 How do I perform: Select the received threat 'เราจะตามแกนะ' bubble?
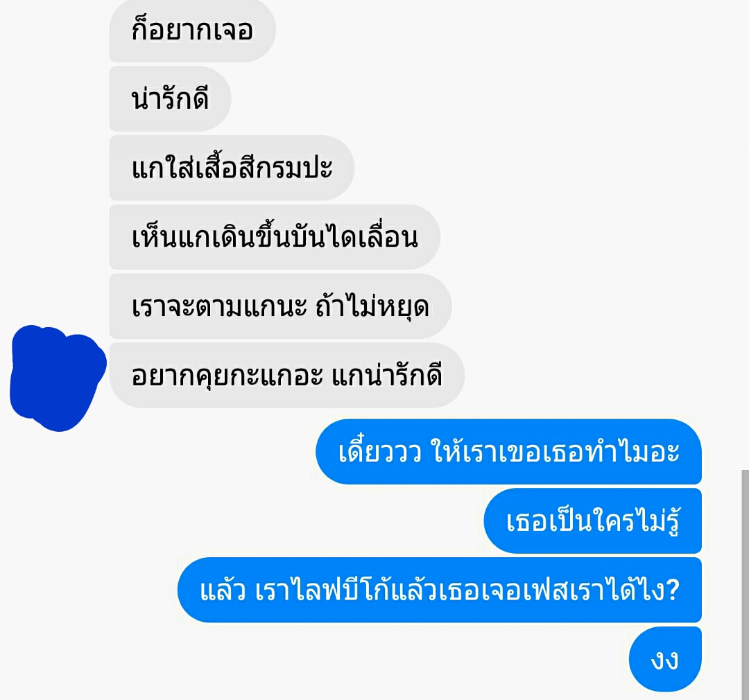[x=280, y=306]
